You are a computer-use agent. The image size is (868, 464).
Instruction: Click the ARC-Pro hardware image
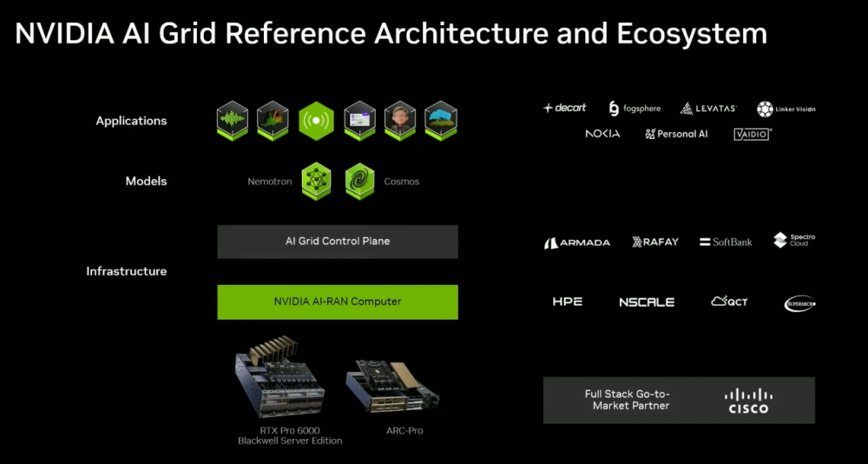391,385
